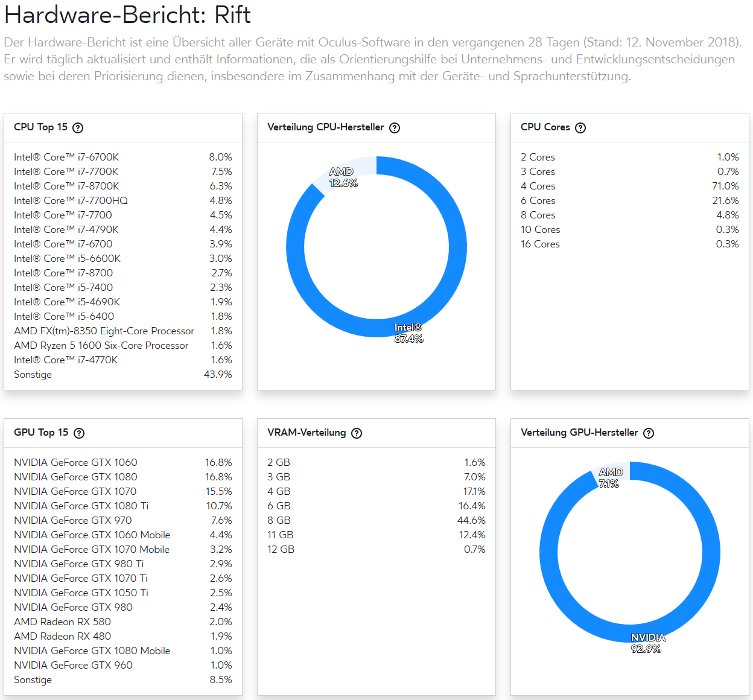Screen dimensions: 753x700
Task: Select the Intel Core i7-7700K row
Action: pyautogui.click(x=123, y=171)
